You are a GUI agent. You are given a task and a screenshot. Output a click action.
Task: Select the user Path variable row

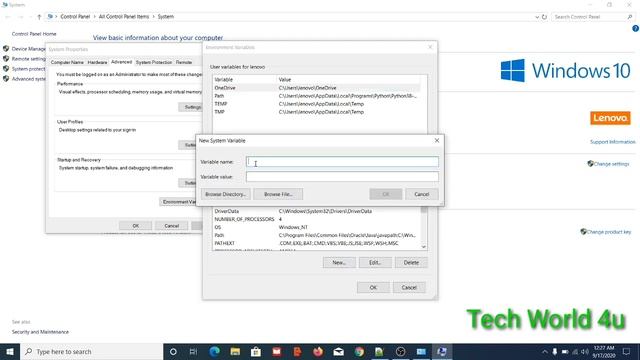[316, 96]
